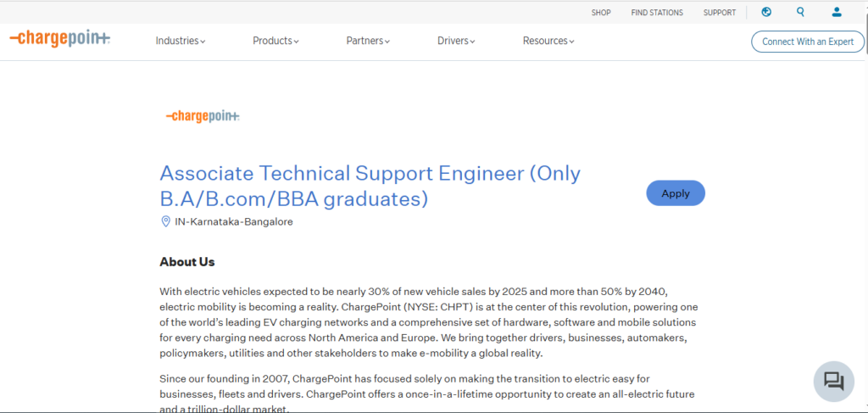Open the user account icon
The image size is (868, 413).
(x=837, y=12)
